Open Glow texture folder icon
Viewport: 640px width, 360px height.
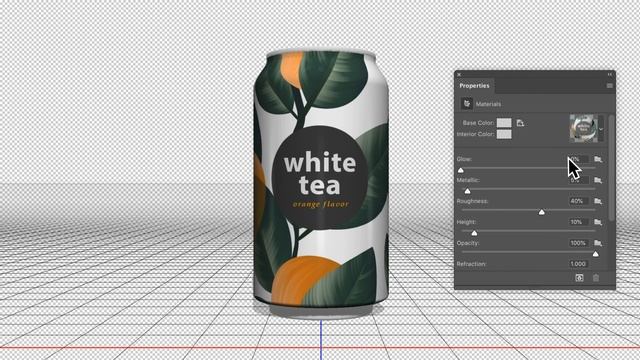click(598, 159)
